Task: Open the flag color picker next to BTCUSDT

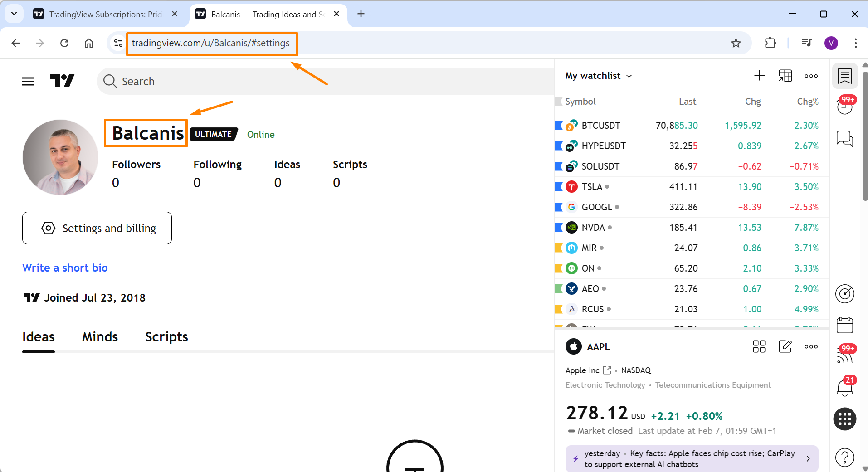Action: click(558, 125)
